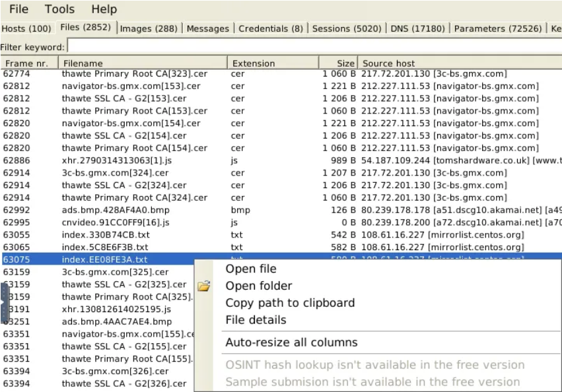Select Copy path to clipboard

[x=290, y=303]
